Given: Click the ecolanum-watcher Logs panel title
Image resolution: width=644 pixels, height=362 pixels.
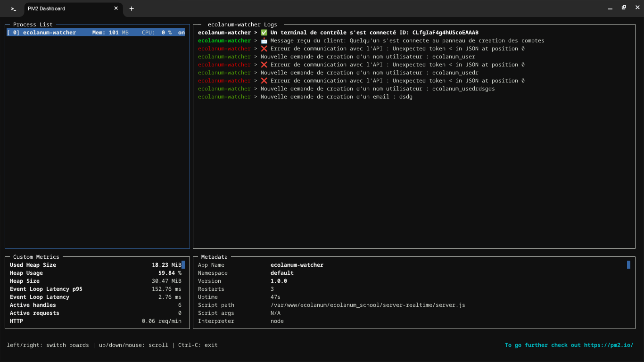Looking at the screenshot, I should (x=242, y=25).
